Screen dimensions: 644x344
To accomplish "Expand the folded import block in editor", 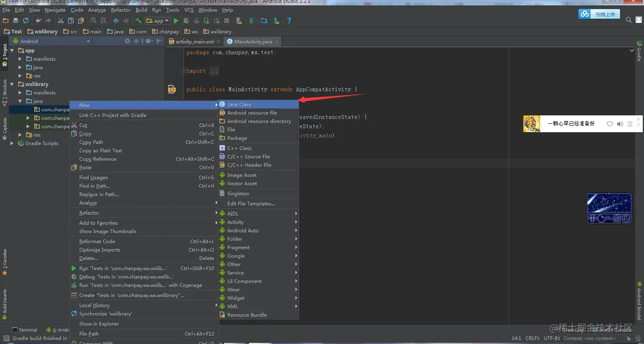I will pos(183,71).
